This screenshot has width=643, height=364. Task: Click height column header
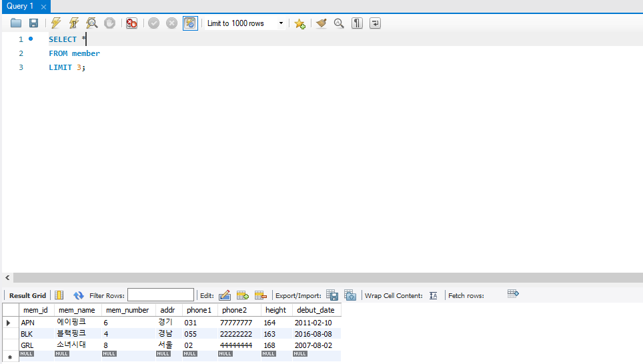pyautogui.click(x=275, y=310)
